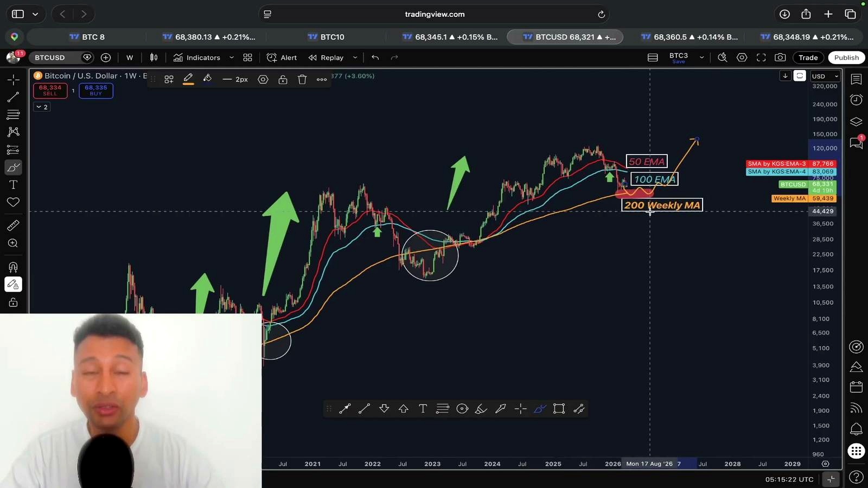The image size is (868, 488).
Task: Click the 68,334 SELL button
Action: tap(50, 91)
